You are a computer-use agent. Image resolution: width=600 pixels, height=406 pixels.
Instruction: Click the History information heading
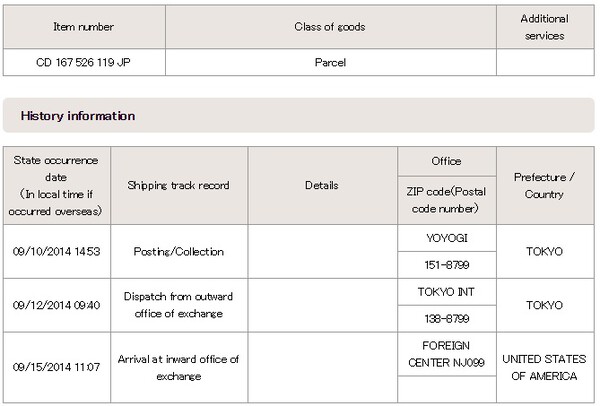[78, 116]
